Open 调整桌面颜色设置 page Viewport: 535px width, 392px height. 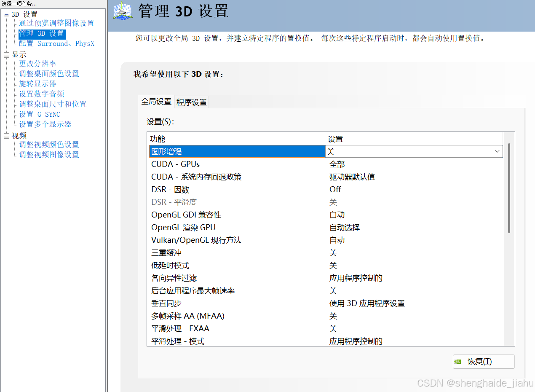(49, 74)
